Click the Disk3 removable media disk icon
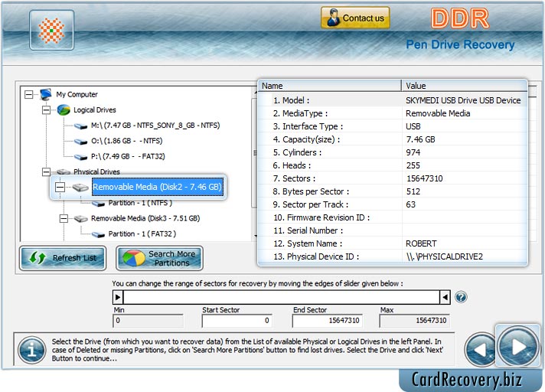Viewport: 545px width, 392px height. [80, 219]
